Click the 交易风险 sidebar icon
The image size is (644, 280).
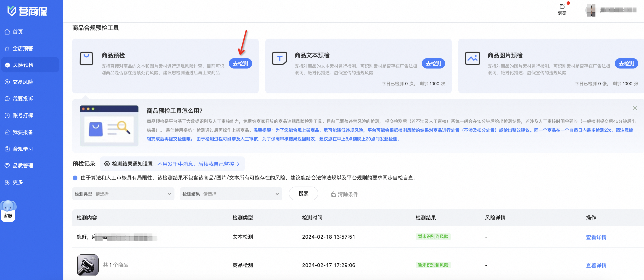click(7, 82)
